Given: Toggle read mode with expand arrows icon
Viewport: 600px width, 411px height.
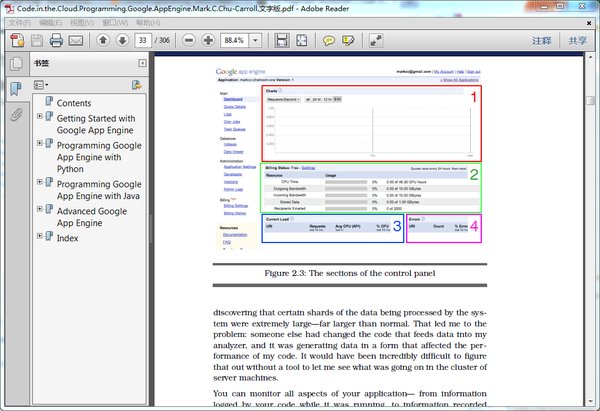Looking at the screenshot, I should point(376,41).
